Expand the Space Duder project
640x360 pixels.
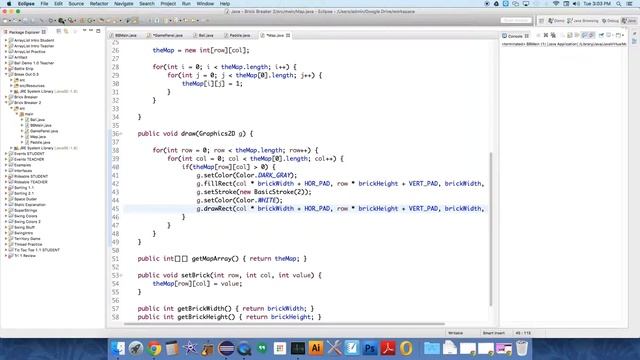tap(6, 199)
